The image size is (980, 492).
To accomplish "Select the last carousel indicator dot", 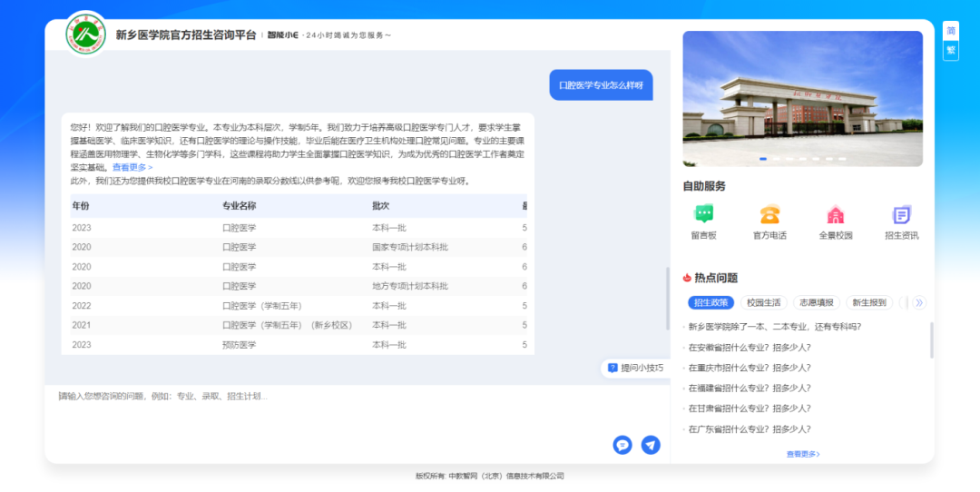I will click(x=842, y=159).
